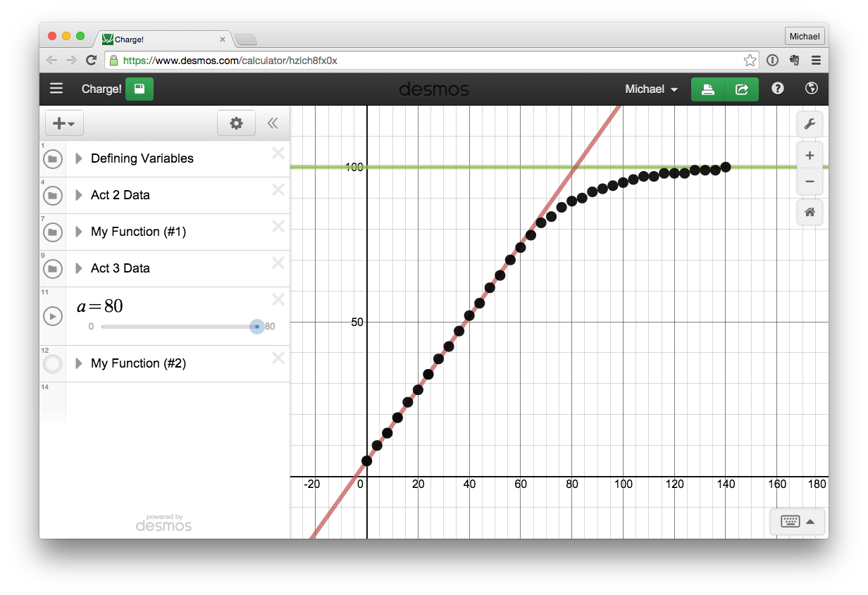
Task: Open Evernote extension icon
Action: coord(794,61)
